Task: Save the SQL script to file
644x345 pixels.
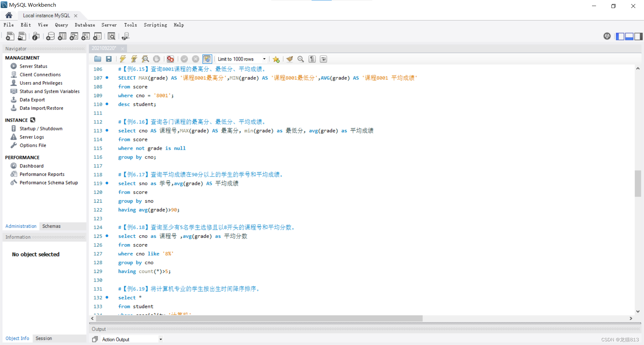Action: coord(108,59)
